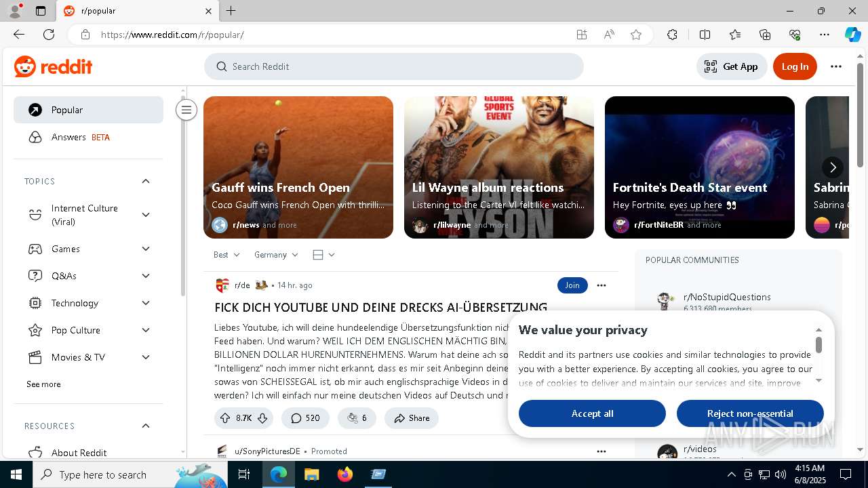Image resolution: width=868 pixels, height=488 pixels.
Task: Give an award to the post
Action: (x=357, y=418)
